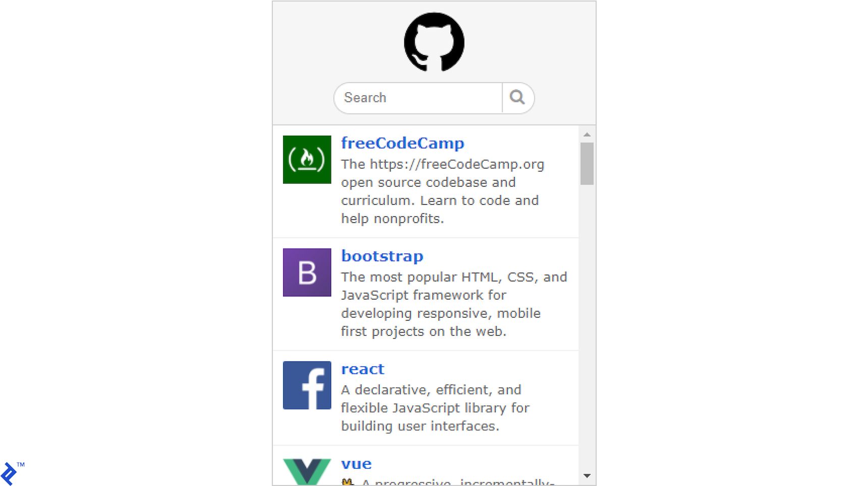The height and width of the screenshot is (486, 868).
Task: Open the freeCodeCamp repository link
Action: [402, 143]
